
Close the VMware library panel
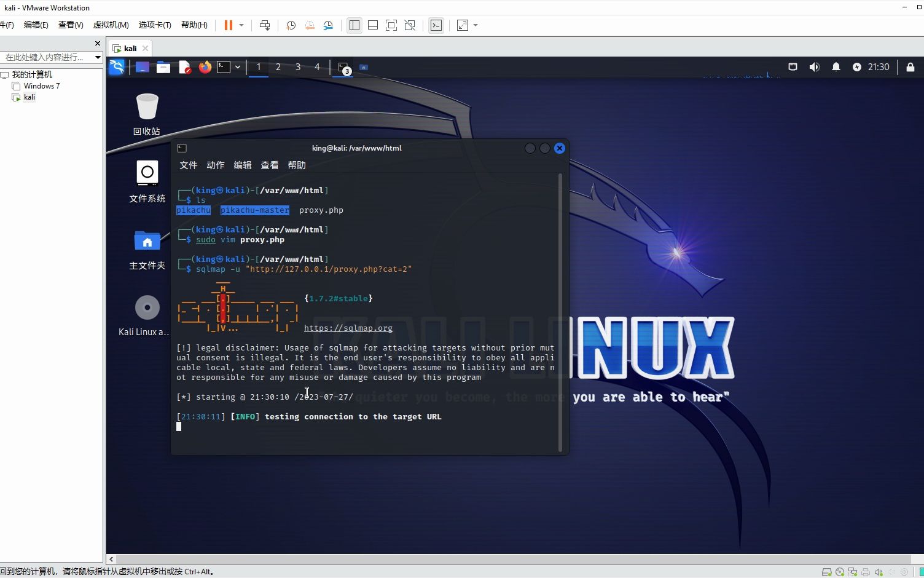tap(98, 43)
